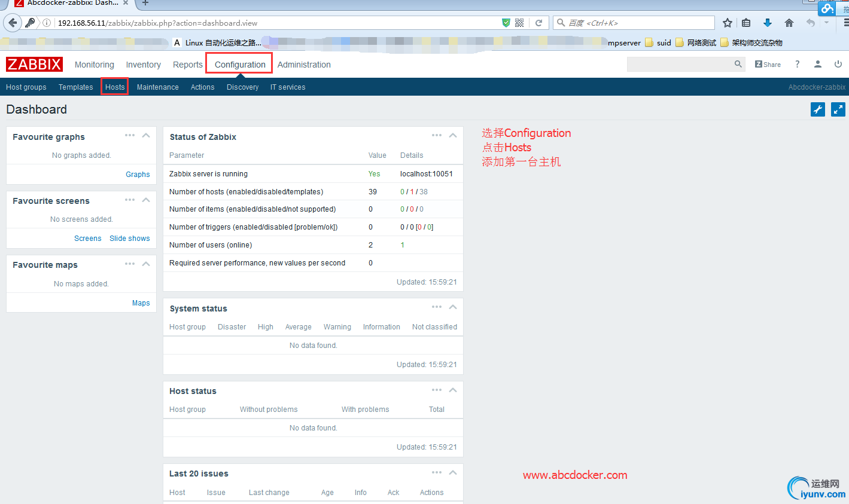Go to Host groups submenu
This screenshot has height=504, width=849.
[x=26, y=87]
